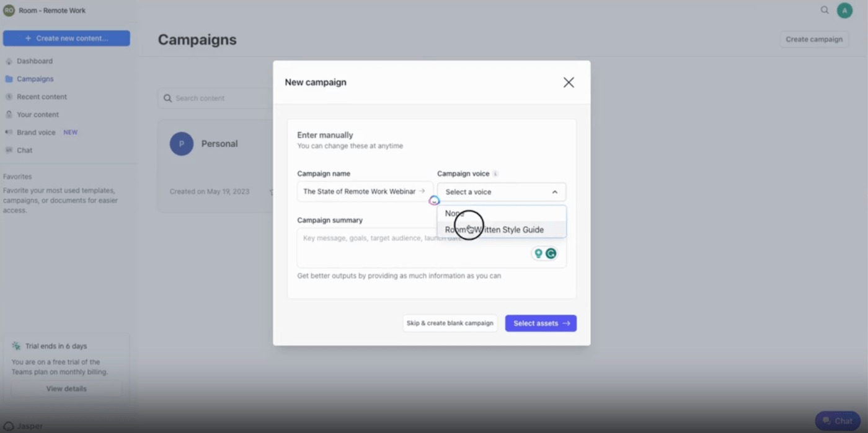Close the New campaign dialog
Image resolution: width=868 pixels, height=433 pixels.
click(x=569, y=82)
